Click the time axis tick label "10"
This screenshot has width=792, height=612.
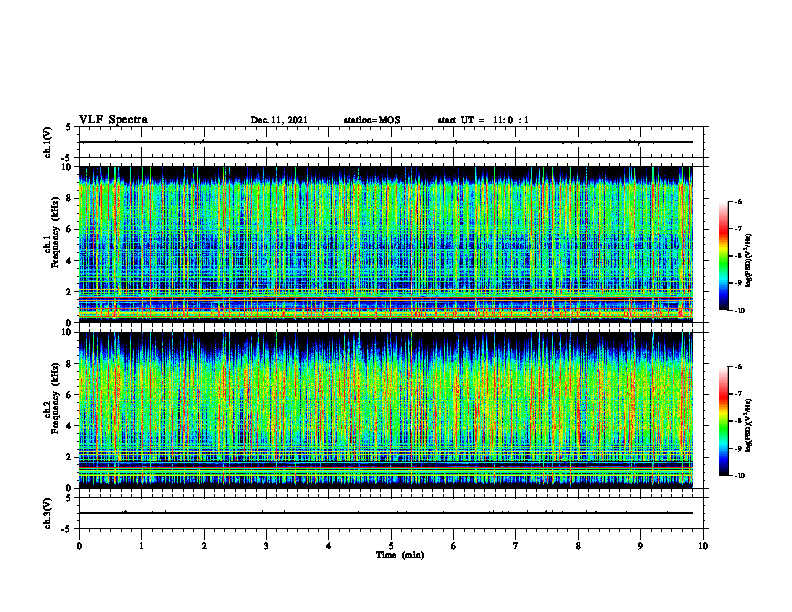pyautogui.click(x=703, y=546)
